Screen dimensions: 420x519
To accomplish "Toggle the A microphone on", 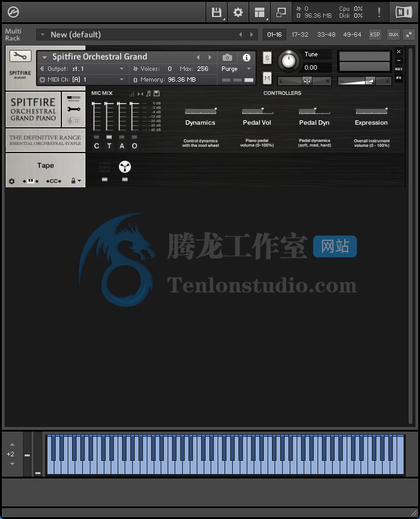I will [121, 146].
